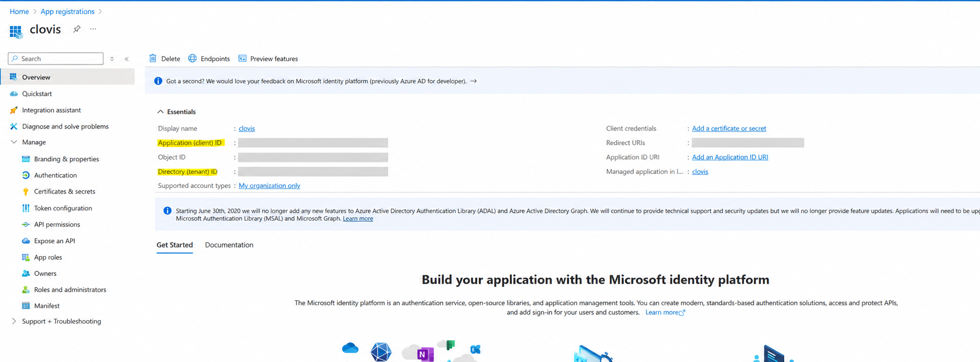
Task: Open the more options ellipsis next to clovis
Action: (x=93, y=29)
